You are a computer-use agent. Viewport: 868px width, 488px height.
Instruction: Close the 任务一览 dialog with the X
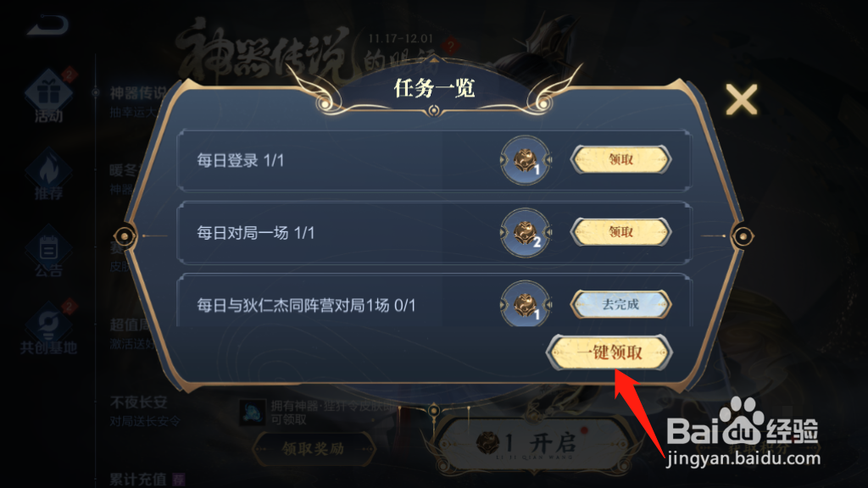pyautogui.click(x=741, y=100)
